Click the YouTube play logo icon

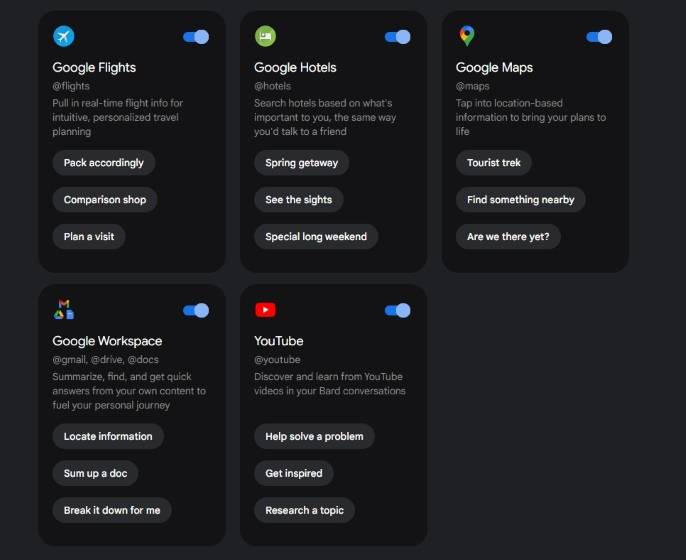coord(265,310)
